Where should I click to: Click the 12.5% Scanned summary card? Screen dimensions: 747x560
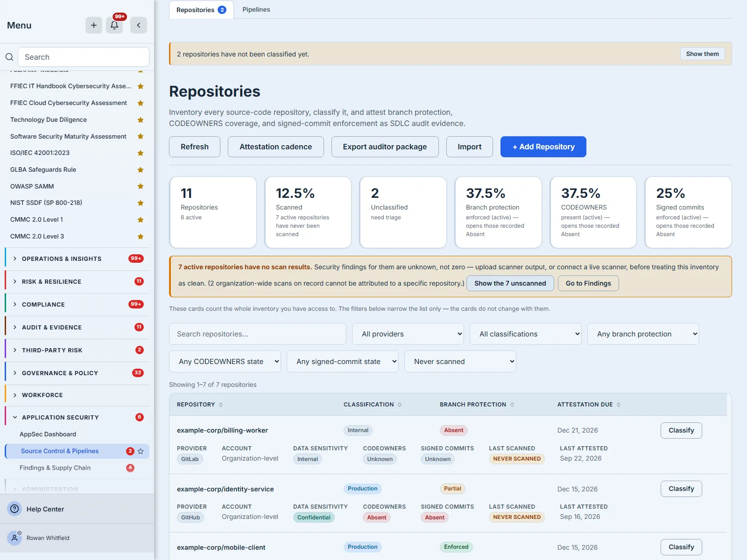click(308, 212)
